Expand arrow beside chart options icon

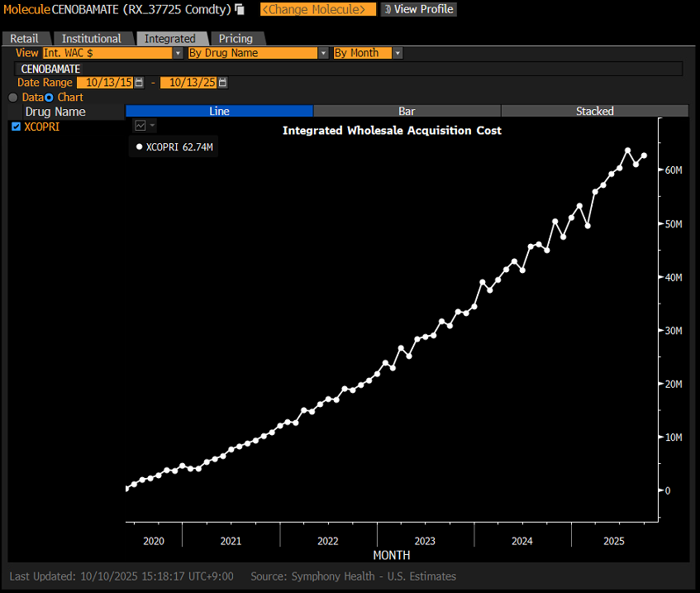coord(152,126)
